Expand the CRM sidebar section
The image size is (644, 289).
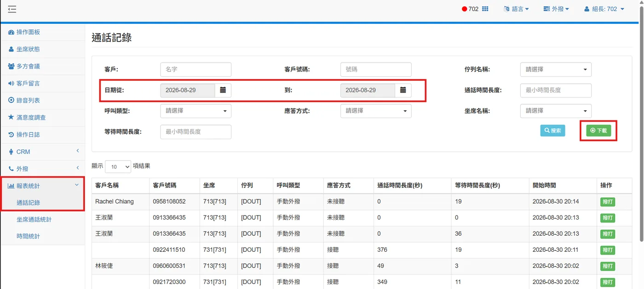point(42,152)
